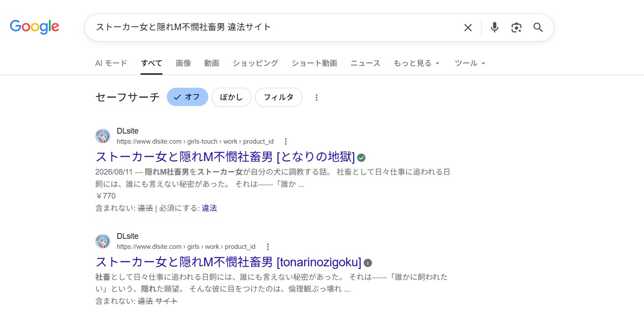Open SafeSearch more options three-dot icon

click(x=317, y=97)
